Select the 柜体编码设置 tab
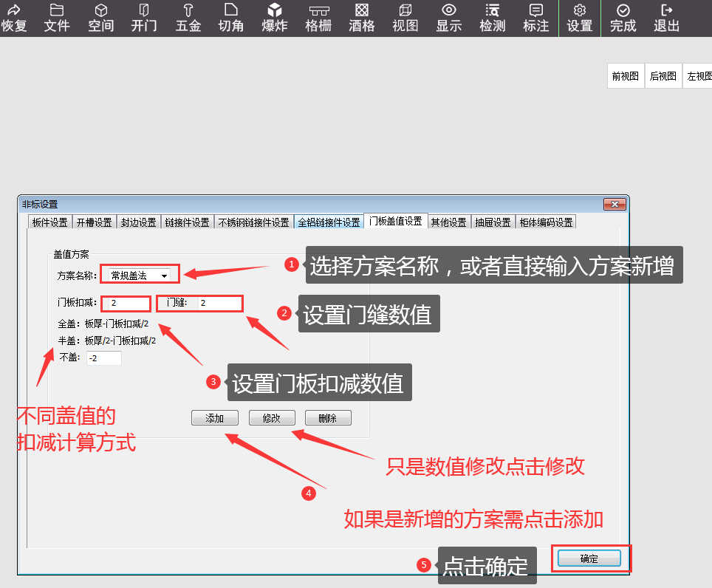Image resolution: width=712 pixels, height=588 pixels. (x=546, y=222)
